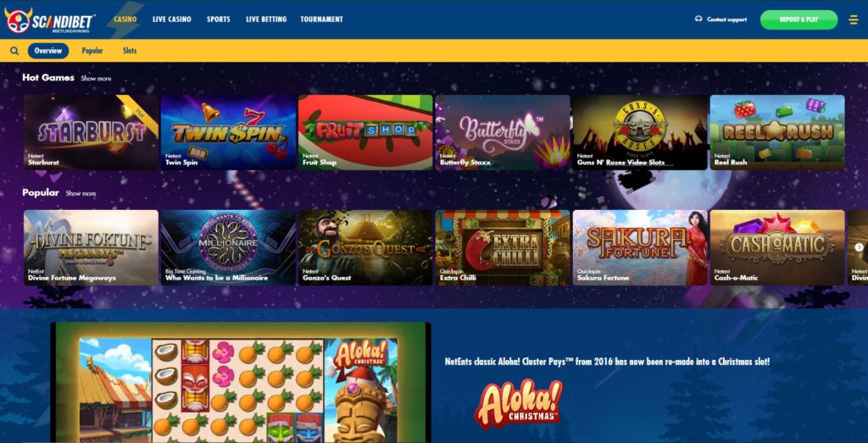The width and height of the screenshot is (868, 443).
Task: Open the Aloha Christmas preview image
Action: pyautogui.click(x=240, y=383)
